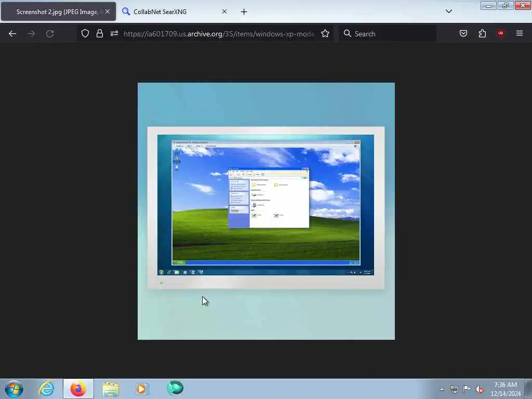Screen dimensions: 532x399
Task: Open site permissions icon in address bar
Action: point(114,33)
